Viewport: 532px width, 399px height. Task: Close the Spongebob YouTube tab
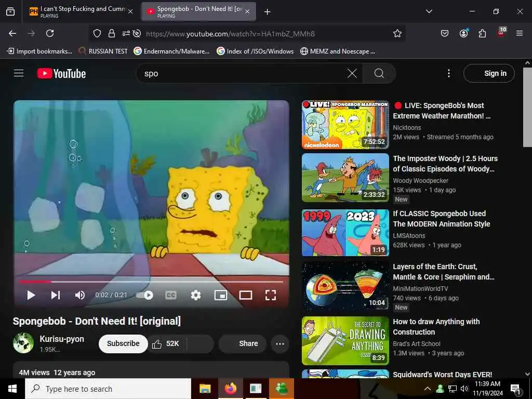pos(247,11)
